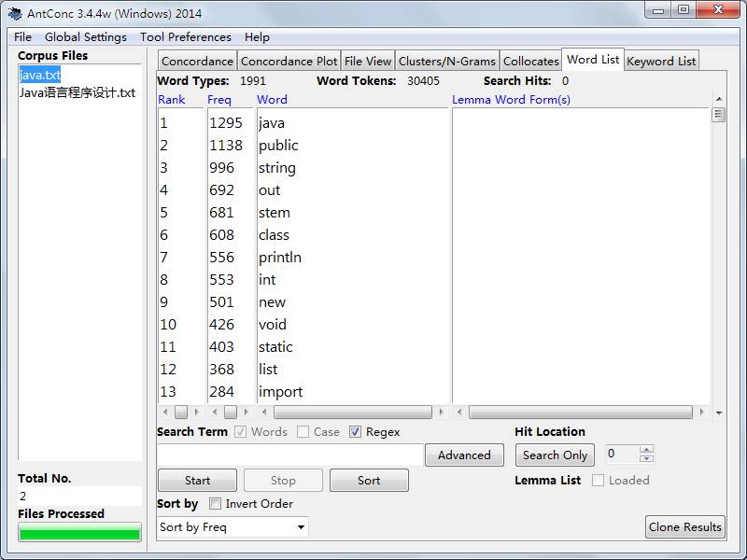Click the Clone Results button
Image resolution: width=747 pixels, height=560 pixels.
point(685,527)
